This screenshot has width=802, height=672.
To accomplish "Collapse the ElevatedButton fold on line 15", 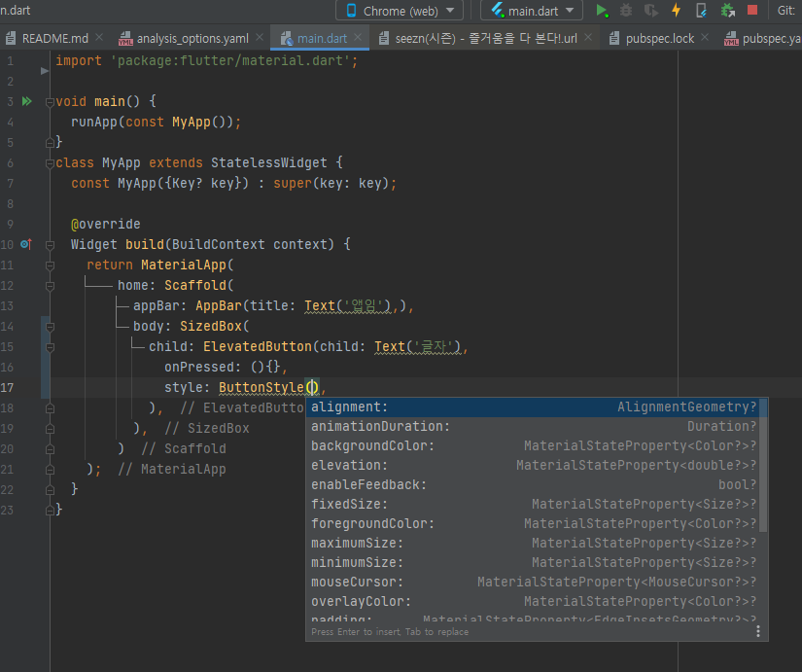I will [x=50, y=347].
